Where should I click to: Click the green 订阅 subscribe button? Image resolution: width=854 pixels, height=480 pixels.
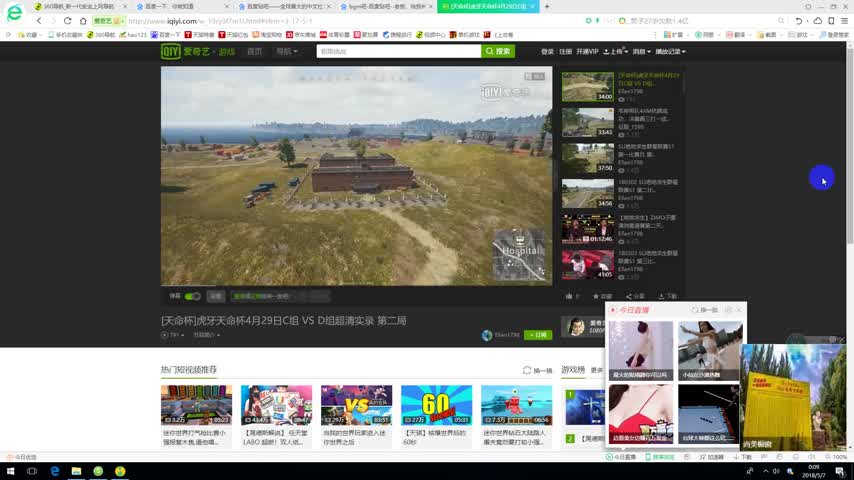(538, 335)
